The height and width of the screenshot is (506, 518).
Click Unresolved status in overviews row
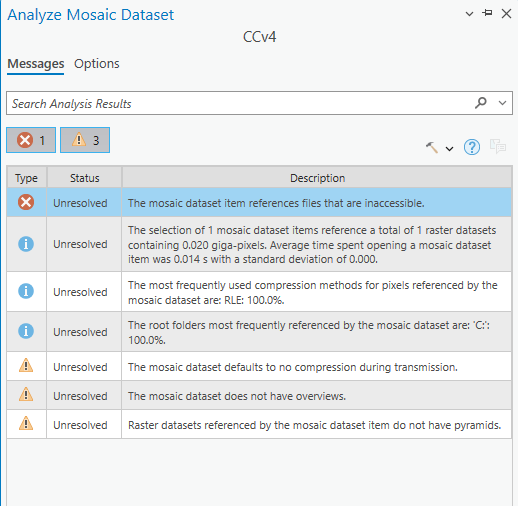pos(80,396)
